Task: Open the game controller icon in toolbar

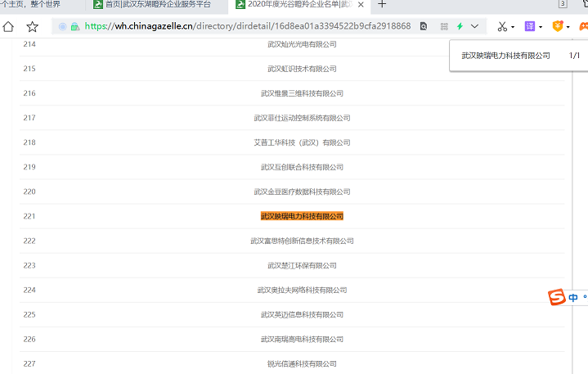Action: pyautogui.click(x=583, y=26)
